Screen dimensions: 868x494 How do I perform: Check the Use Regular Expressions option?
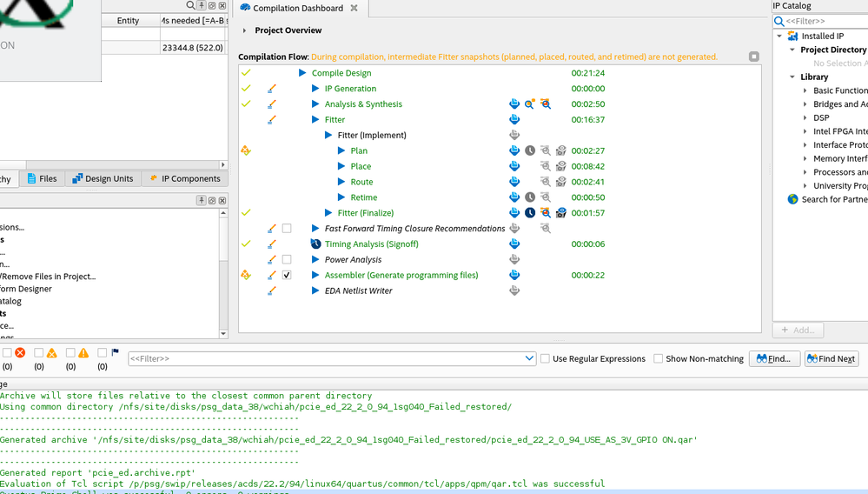(545, 359)
